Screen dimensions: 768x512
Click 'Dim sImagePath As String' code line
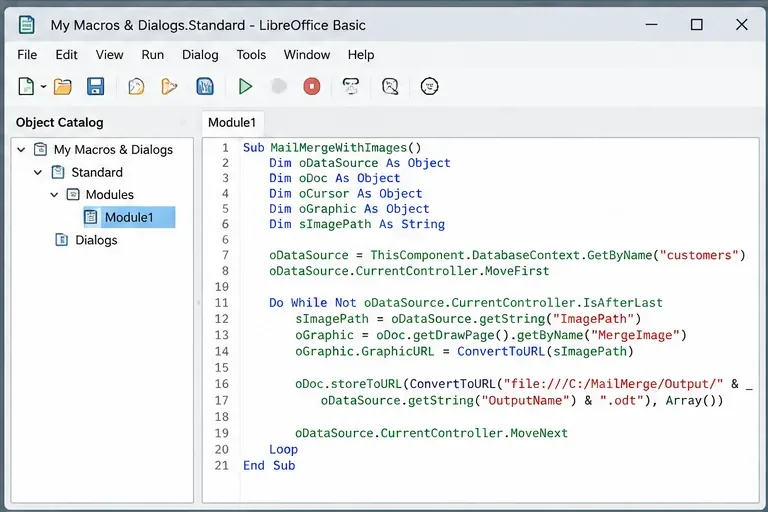pos(357,224)
